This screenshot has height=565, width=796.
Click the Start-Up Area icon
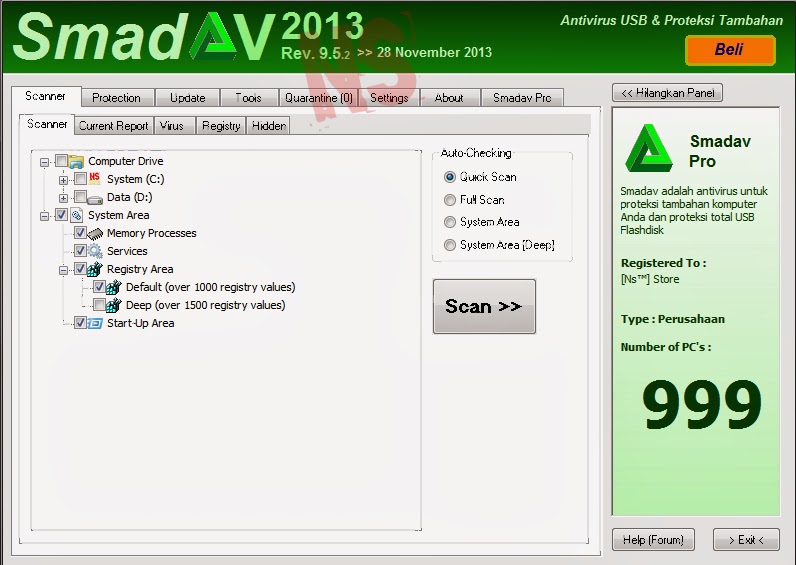coord(95,323)
